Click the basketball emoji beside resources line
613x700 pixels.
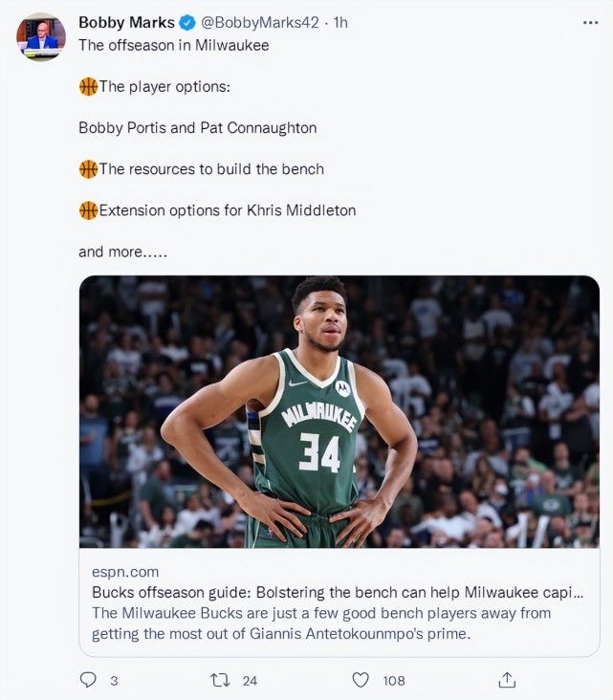[x=89, y=169]
